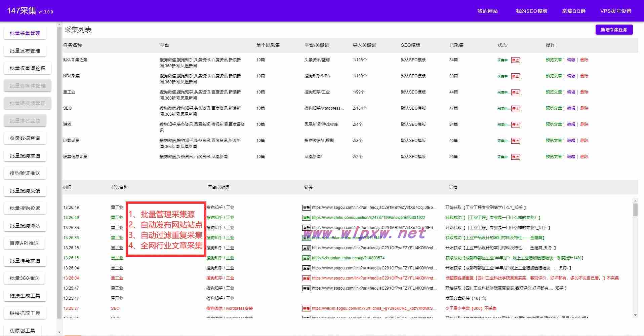
Task: Open 我的SEO模版 in the top bar
Action: [x=532, y=11]
